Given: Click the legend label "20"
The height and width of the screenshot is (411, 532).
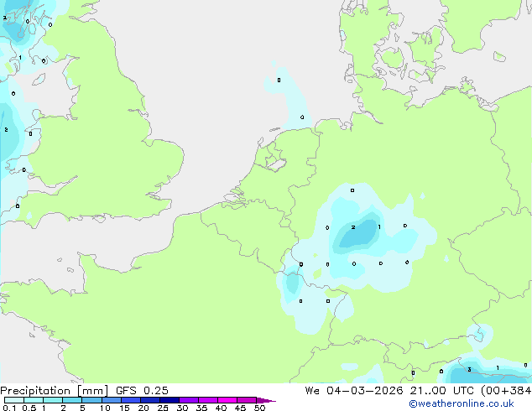Looking at the screenshot, I should tap(143, 408).
